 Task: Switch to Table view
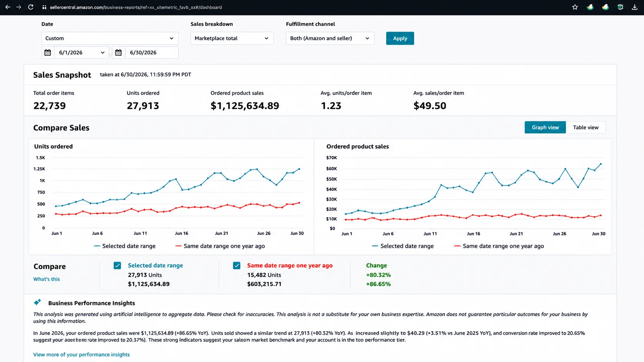(585, 127)
